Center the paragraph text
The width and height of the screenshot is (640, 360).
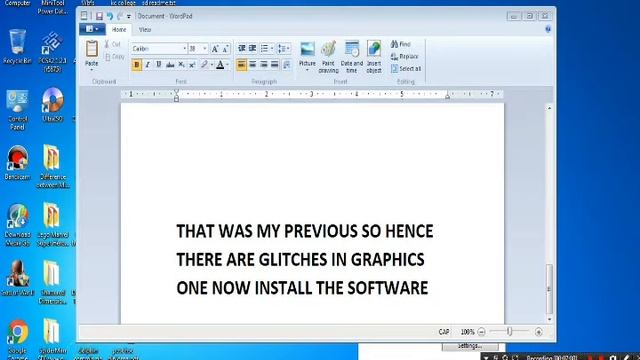(253, 65)
